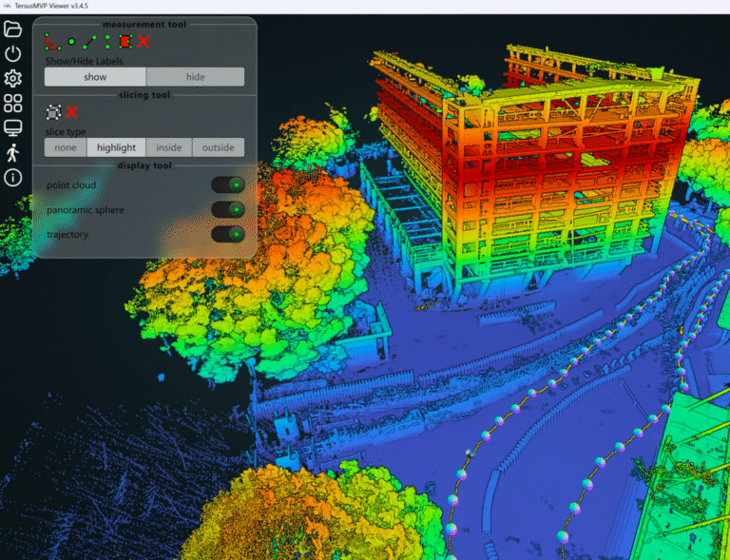
Task: Set slice type to 'inside'
Action: (169, 147)
